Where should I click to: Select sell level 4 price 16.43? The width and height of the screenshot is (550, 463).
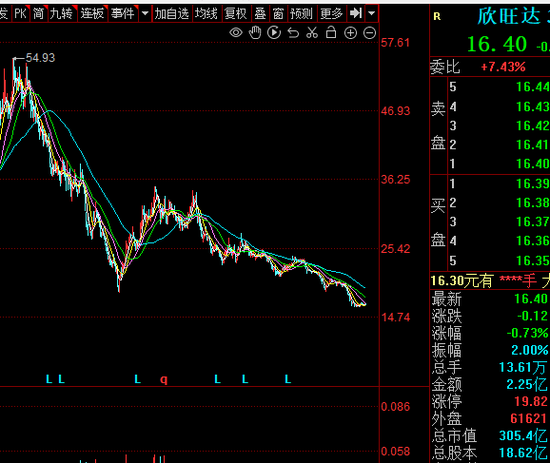coord(532,107)
